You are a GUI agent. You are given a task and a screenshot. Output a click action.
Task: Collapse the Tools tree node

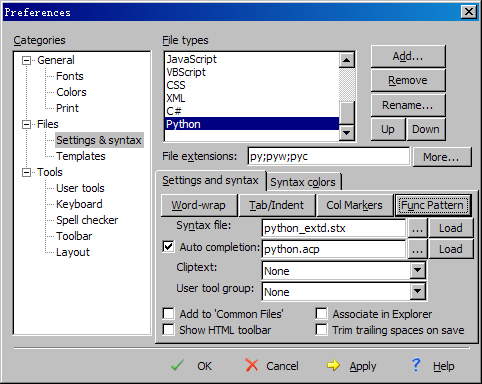pos(26,172)
